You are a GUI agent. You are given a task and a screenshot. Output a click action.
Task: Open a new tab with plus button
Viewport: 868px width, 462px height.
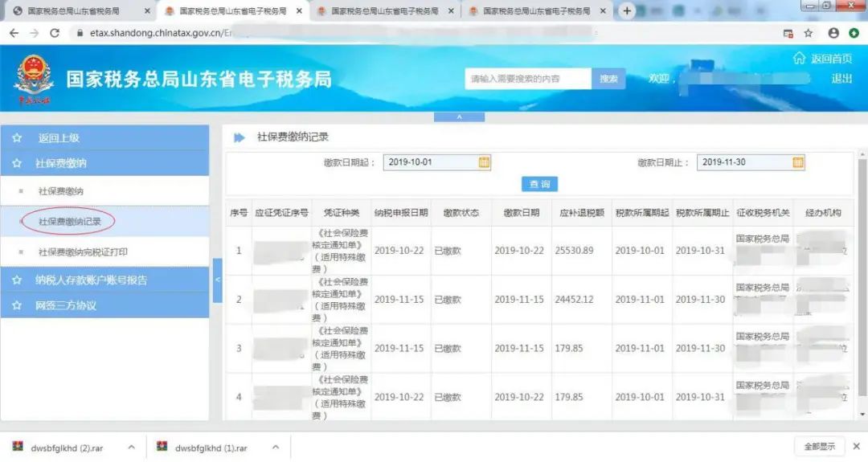(627, 10)
